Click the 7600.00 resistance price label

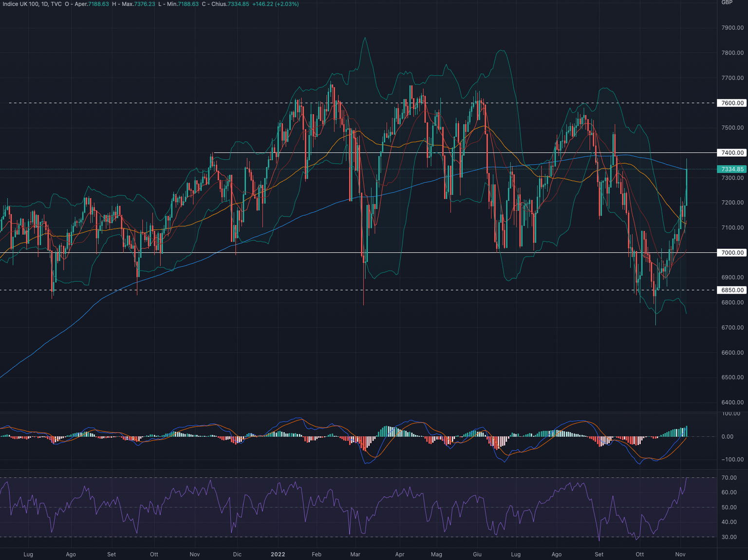731,103
